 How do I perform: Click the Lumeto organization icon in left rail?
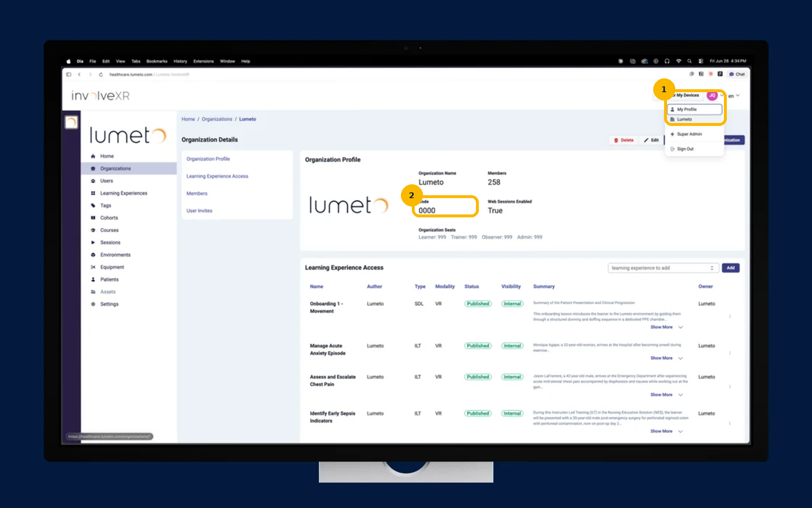[x=71, y=122]
